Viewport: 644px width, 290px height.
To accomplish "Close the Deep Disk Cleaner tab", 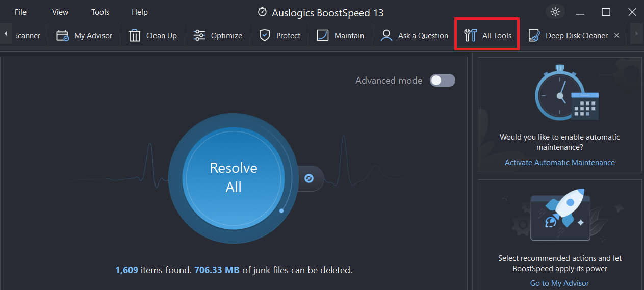I will point(616,35).
